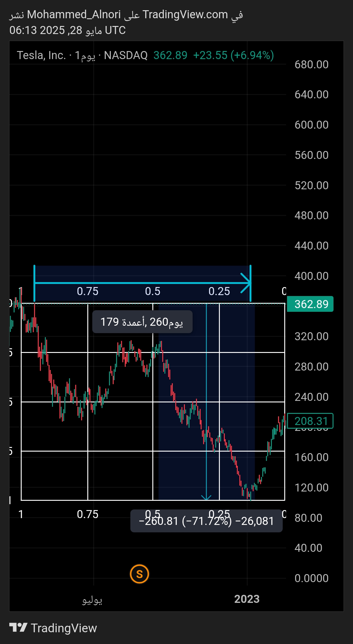Click the 520.00 price axis label
Viewport: 353px width, 644px height.
click(x=312, y=185)
